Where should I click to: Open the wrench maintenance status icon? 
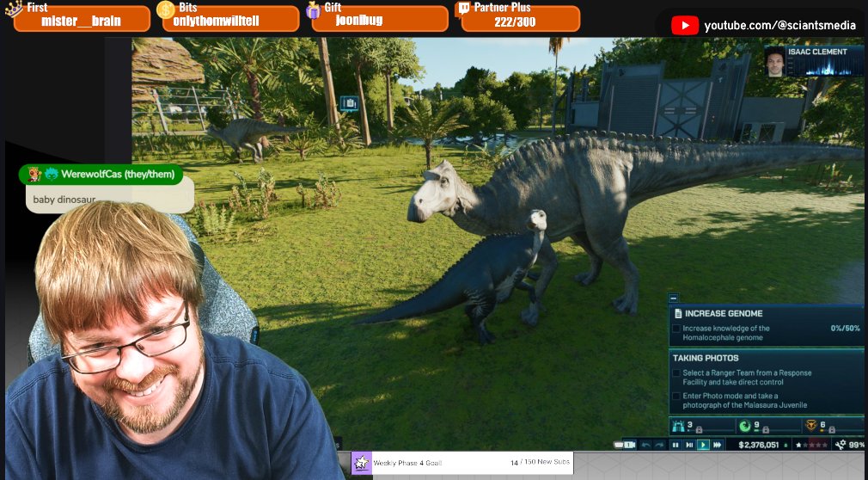pyautogui.click(x=840, y=445)
